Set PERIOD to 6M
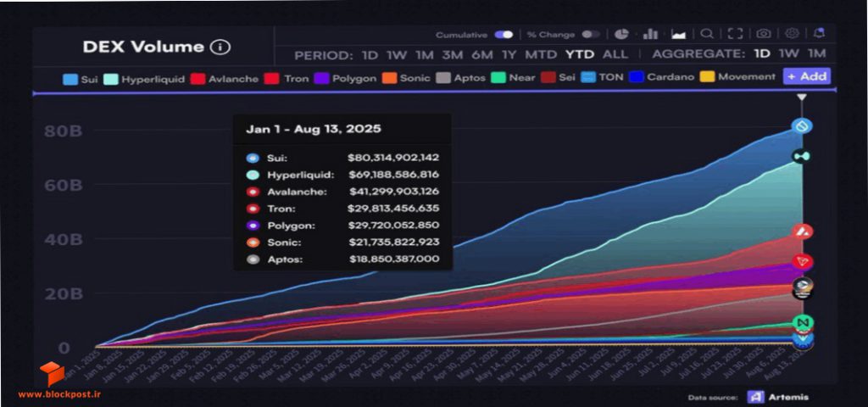The image size is (868, 407). [482, 55]
